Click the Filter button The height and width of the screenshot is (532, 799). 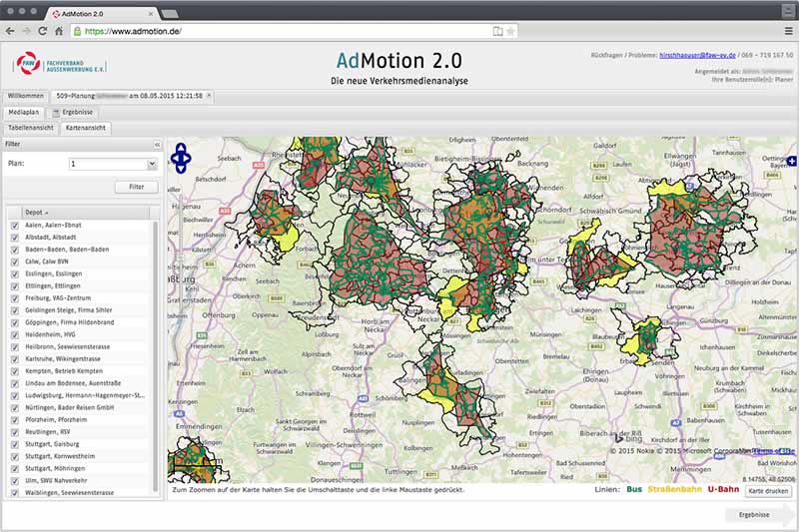(137, 187)
